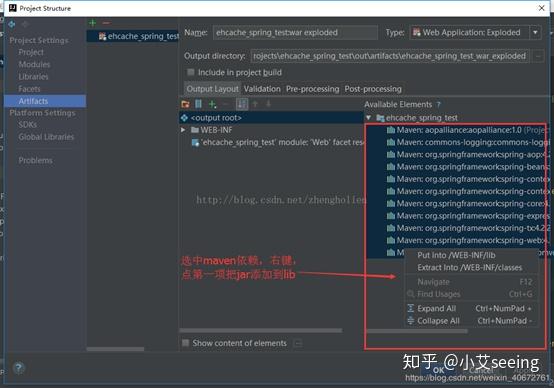Click the edit button beside Show content of elements
This screenshot has height=388, width=554.
click(x=298, y=343)
